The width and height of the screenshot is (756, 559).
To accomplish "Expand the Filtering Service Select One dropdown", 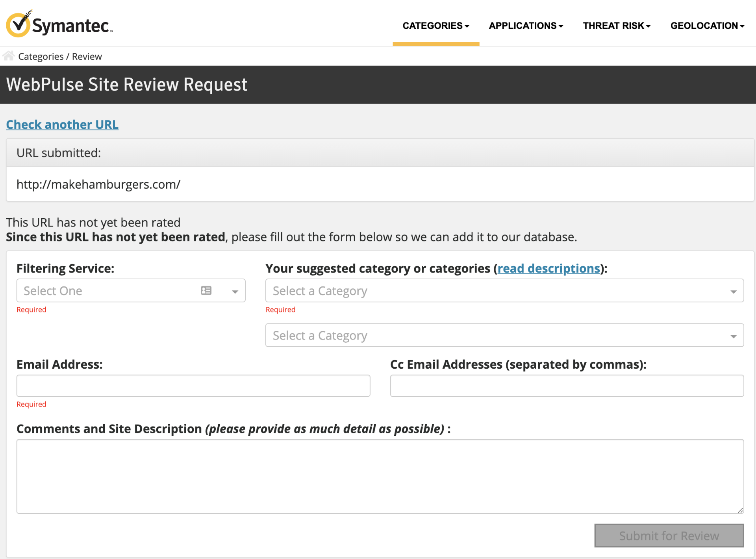I will click(x=131, y=291).
